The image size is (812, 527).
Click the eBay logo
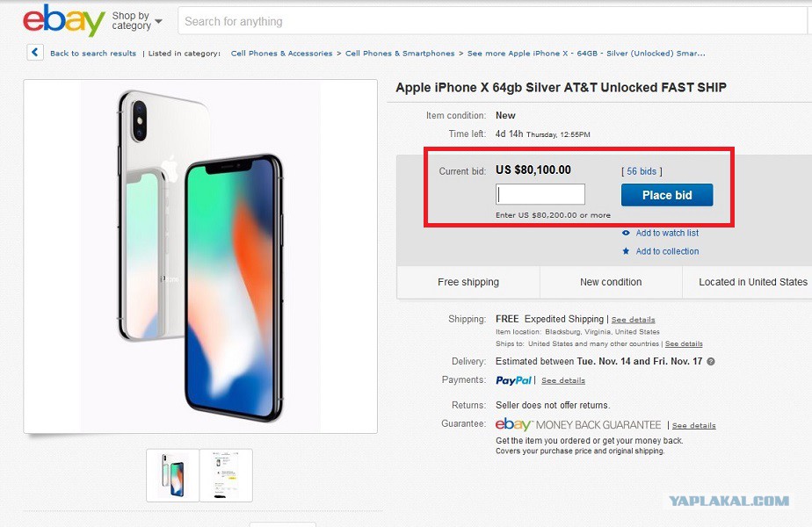[63, 20]
